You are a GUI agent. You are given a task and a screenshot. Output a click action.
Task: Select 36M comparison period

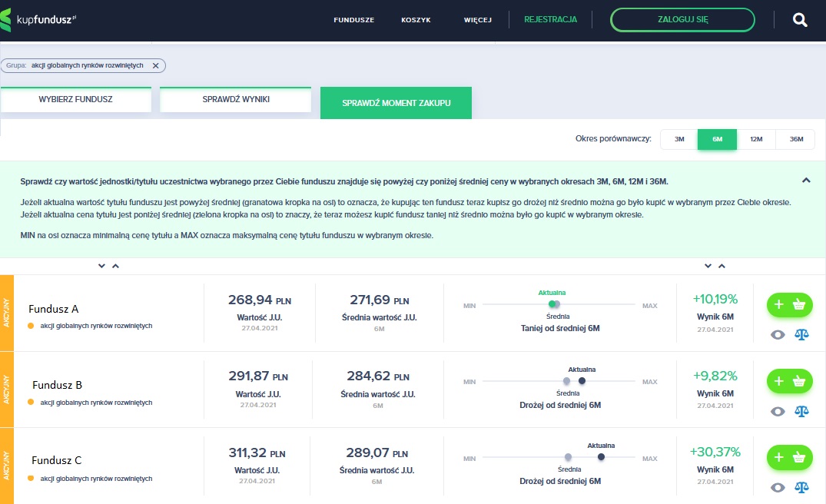pyautogui.click(x=795, y=140)
